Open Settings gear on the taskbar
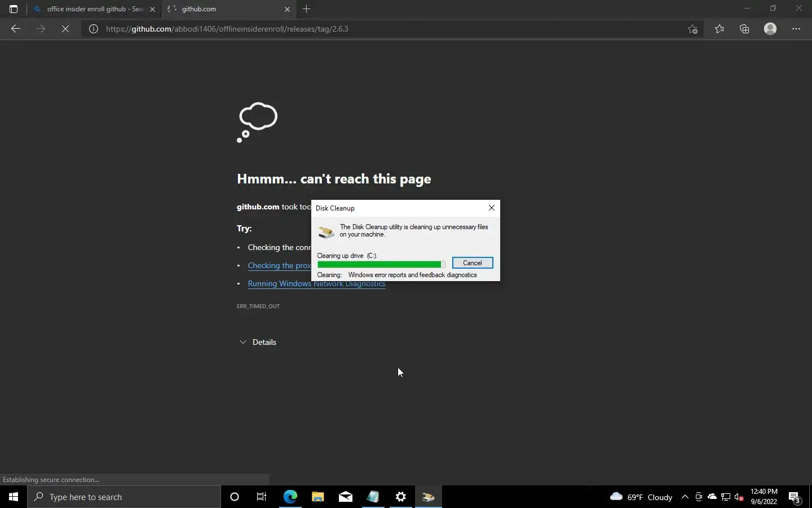Image resolution: width=812 pixels, height=508 pixels. click(x=400, y=497)
